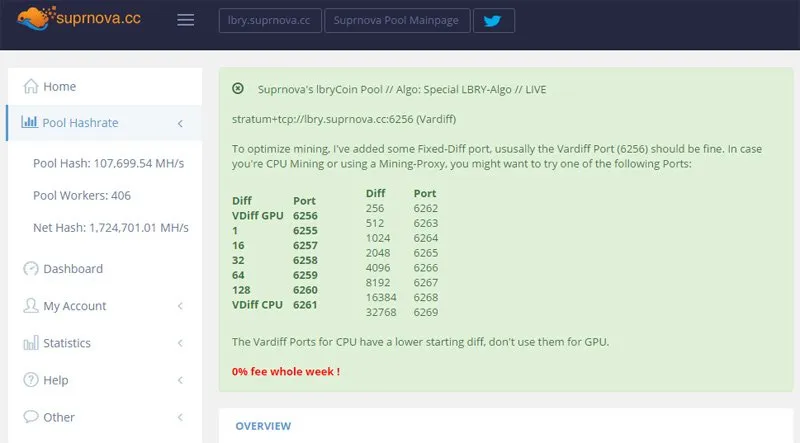The height and width of the screenshot is (443, 800).
Task: Click the Suprnova Pool Mainpage button
Action: coord(397,20)
